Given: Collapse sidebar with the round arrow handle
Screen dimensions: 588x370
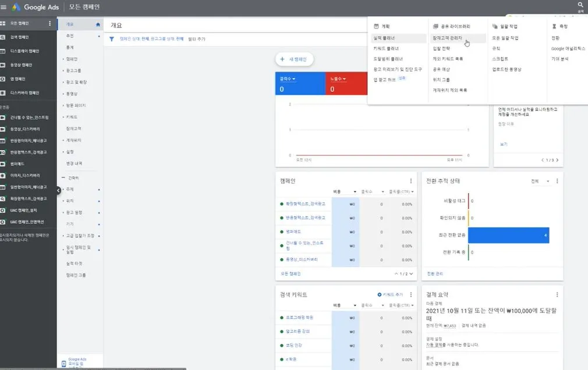Looking at the screenshot, I should (58, 190).
